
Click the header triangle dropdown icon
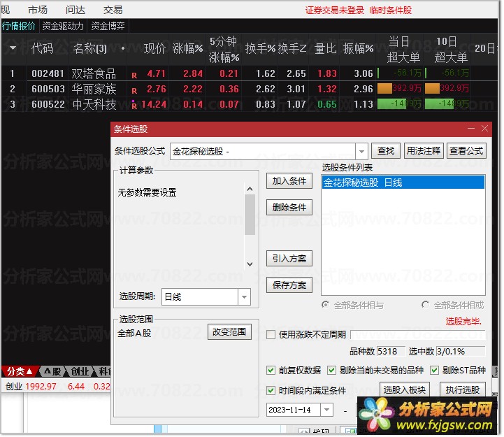pos(13,48)
